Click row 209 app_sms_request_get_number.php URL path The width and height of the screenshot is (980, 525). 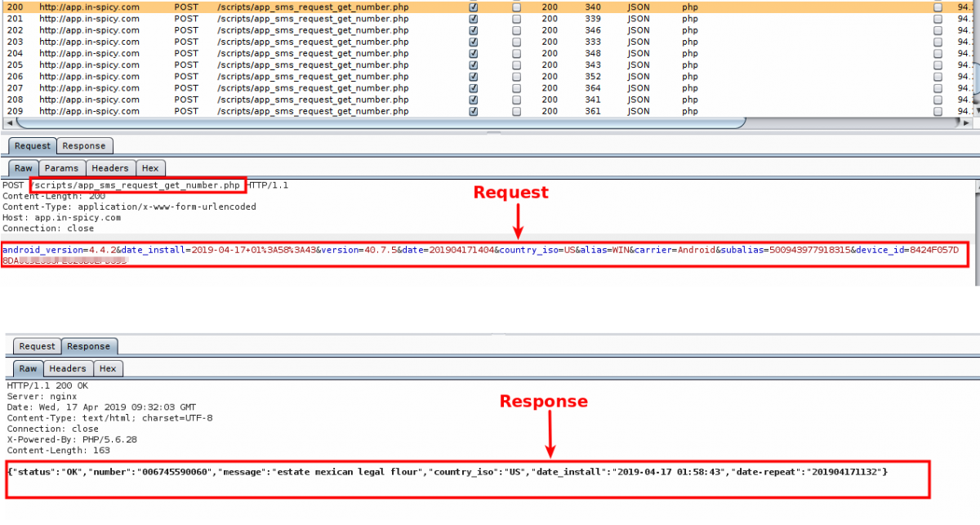pyautogui.click(x=313, y=111)
